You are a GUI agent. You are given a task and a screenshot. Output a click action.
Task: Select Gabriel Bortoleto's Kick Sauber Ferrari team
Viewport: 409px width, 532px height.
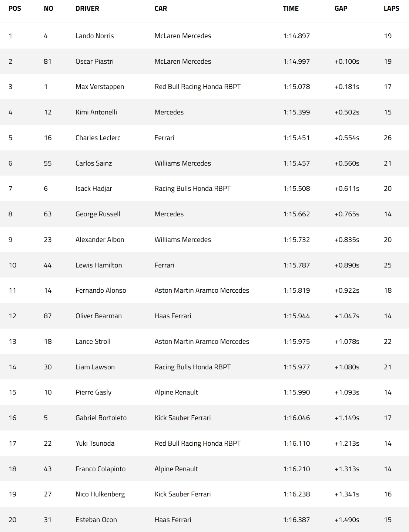[x=182, y=418]
